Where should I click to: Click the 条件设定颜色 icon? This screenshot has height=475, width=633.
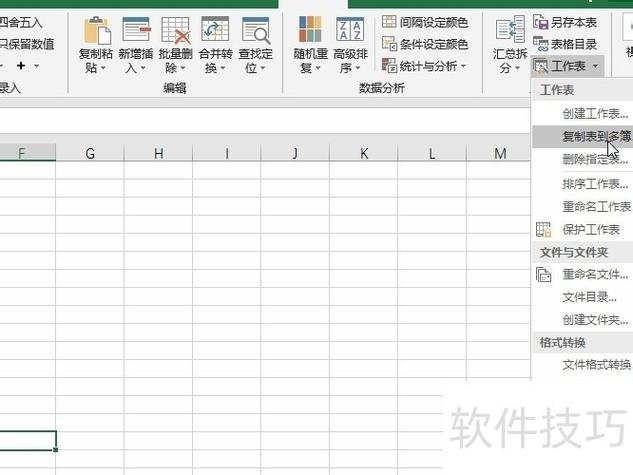[x=390, y=44]
